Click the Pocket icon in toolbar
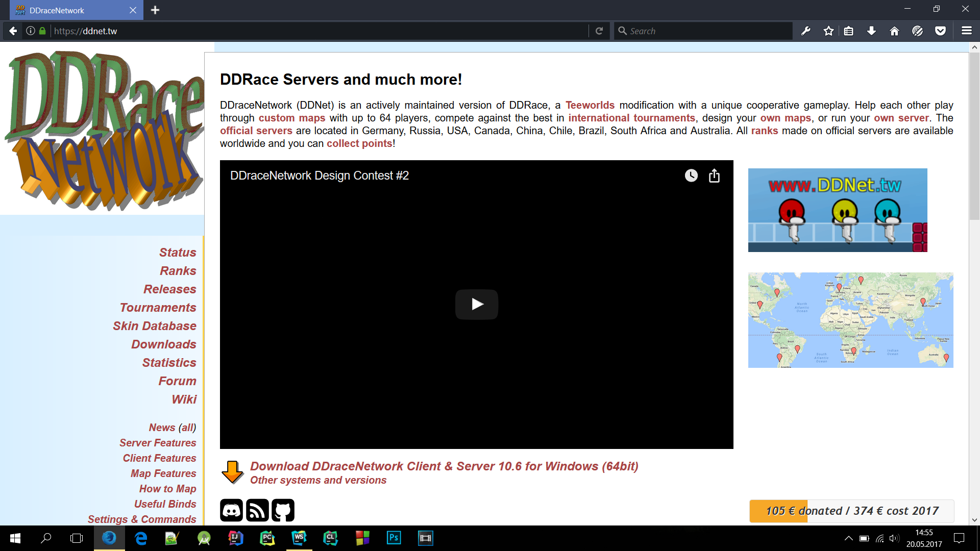Screen dimensions: 980x551 940,31
